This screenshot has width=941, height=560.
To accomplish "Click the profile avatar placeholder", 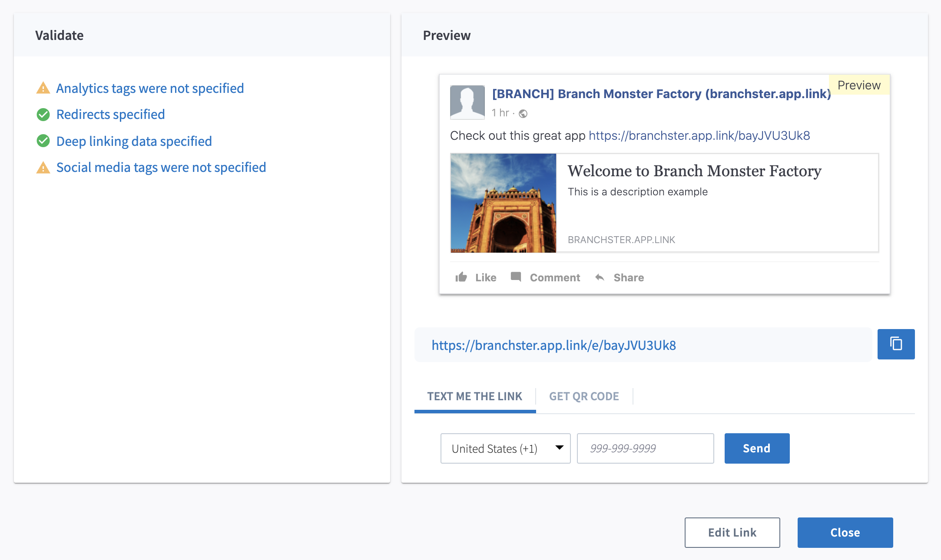I will (467, 102).
